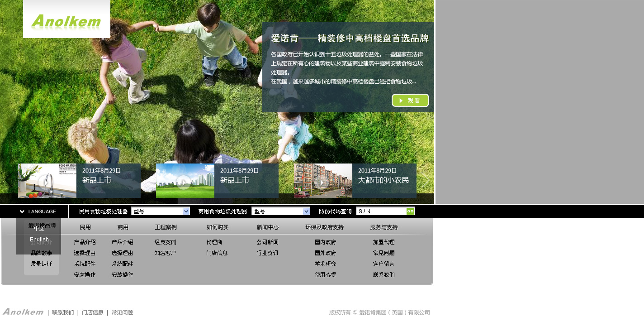Click the green 观看 button
Image resolution: width=644 pixels, height=317 pixels.
tap(410, 101)
